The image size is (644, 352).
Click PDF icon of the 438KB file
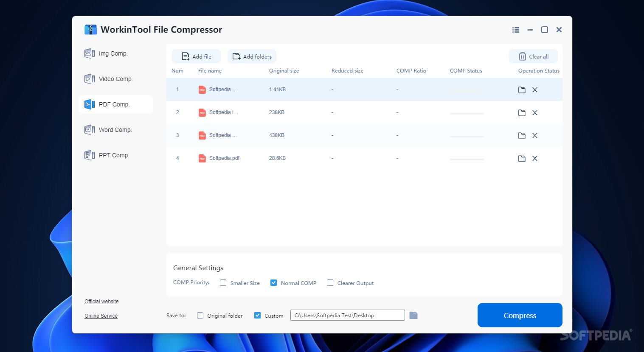202,135
